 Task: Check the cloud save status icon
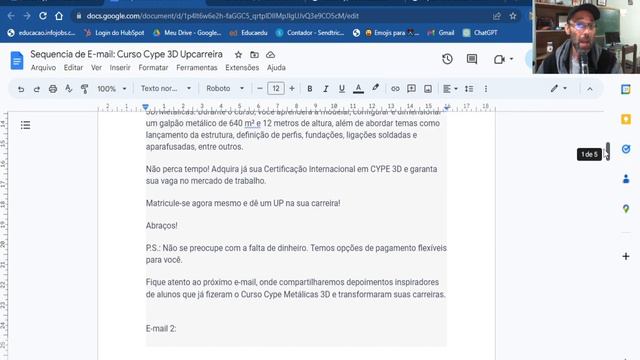click(270, 54)
